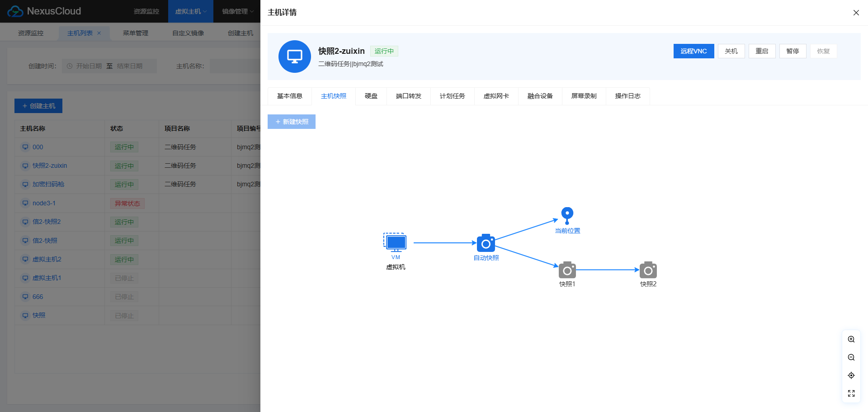Screen dimensions: 868x412
Task: Close the 主机详情 drawer
Action: coord(856,13)
